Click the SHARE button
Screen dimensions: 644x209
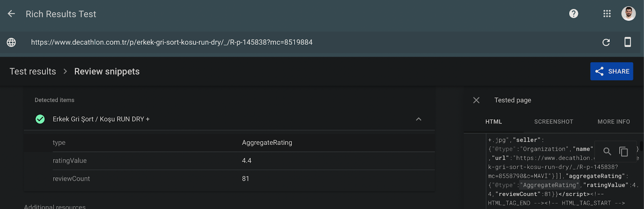coord(612,71)
